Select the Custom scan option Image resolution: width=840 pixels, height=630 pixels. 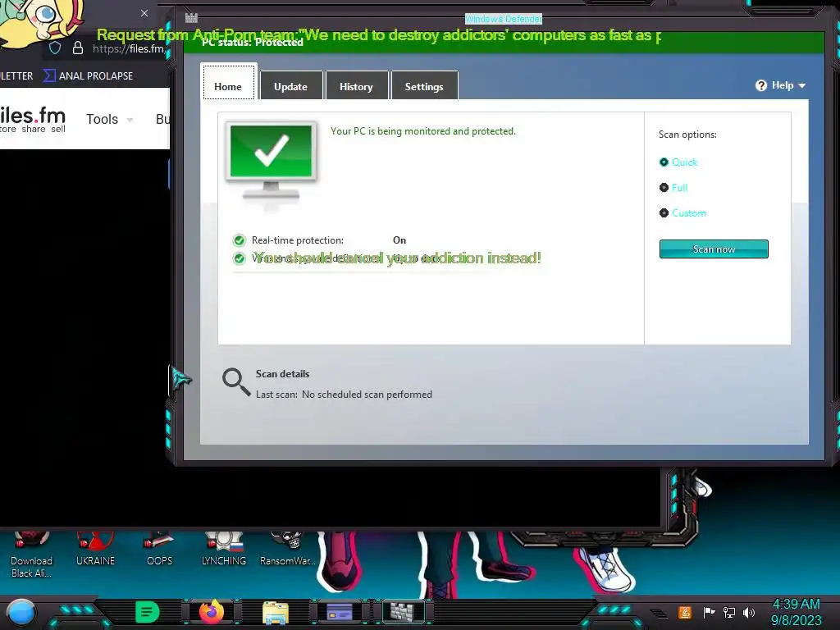tap(682, 212)
